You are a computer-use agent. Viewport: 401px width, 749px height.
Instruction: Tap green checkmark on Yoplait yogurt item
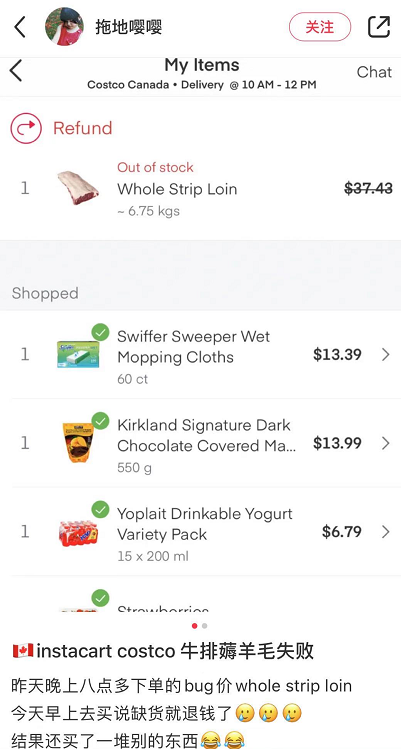pos(100,509)
